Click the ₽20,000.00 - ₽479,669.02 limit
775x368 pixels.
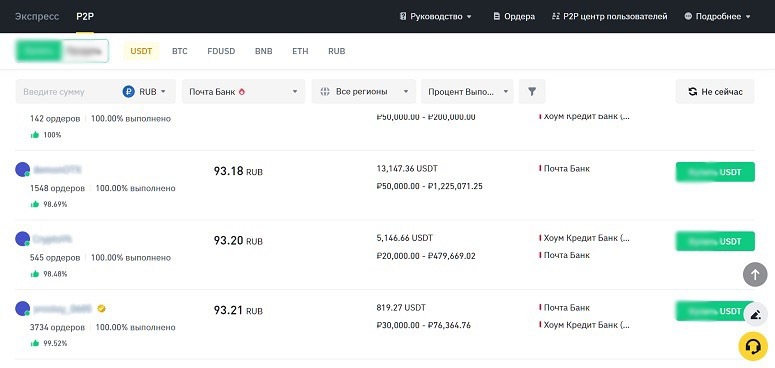pos(426,256)
